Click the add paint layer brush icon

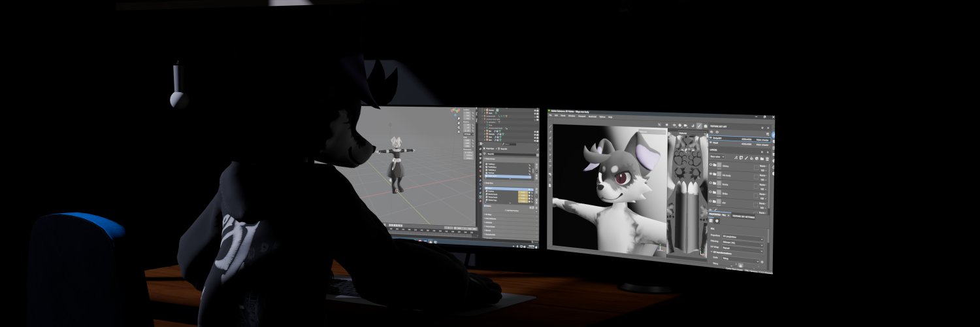(746, 158)
